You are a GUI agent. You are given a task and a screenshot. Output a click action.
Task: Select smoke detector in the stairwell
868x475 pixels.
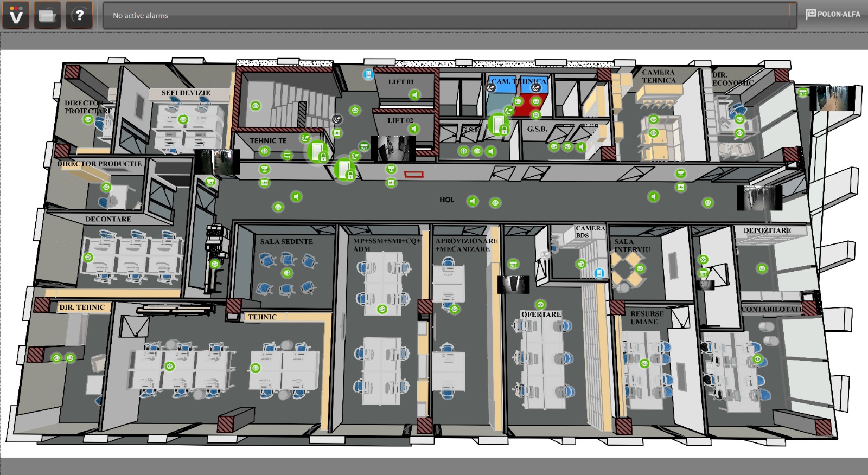[x=256, y=106]
